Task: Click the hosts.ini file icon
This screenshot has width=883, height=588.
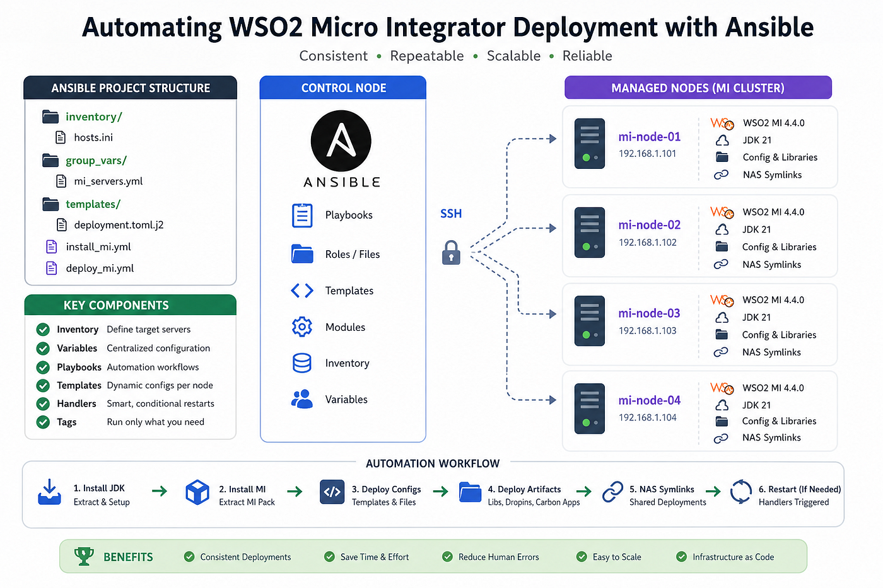Action: [61, 137]
